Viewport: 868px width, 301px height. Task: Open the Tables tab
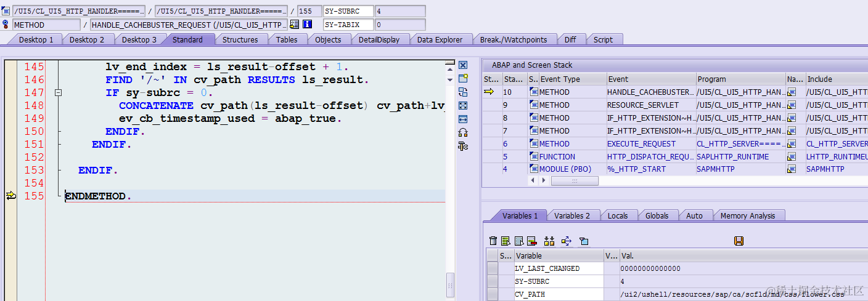coord(287,39)
